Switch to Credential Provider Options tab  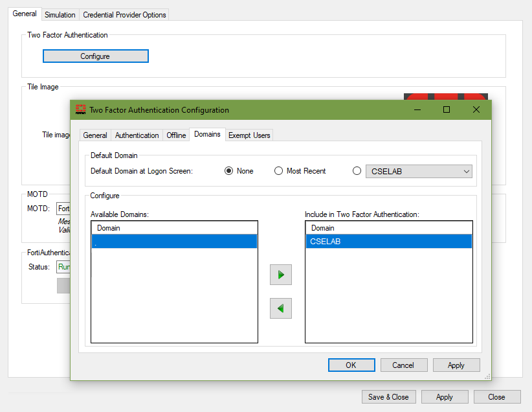tap(124, 14)
